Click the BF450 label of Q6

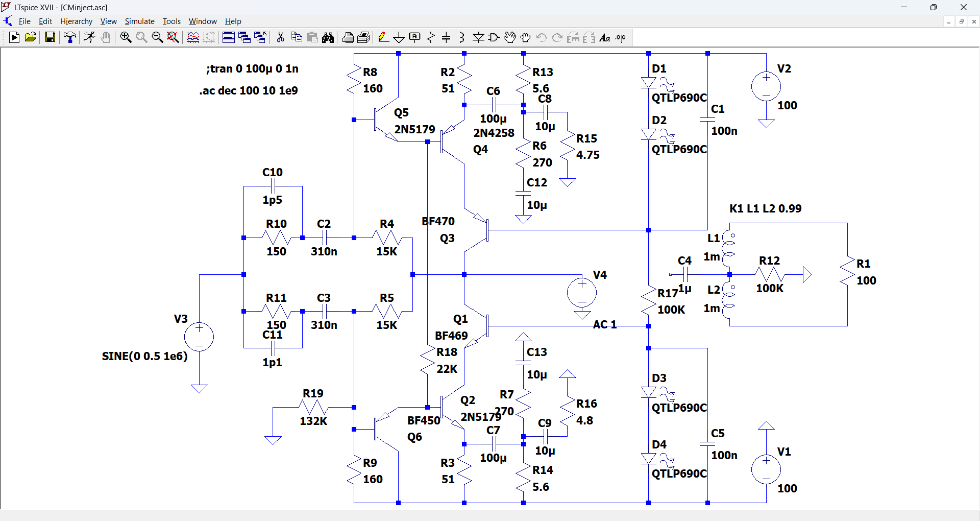[x=424, y=420]
